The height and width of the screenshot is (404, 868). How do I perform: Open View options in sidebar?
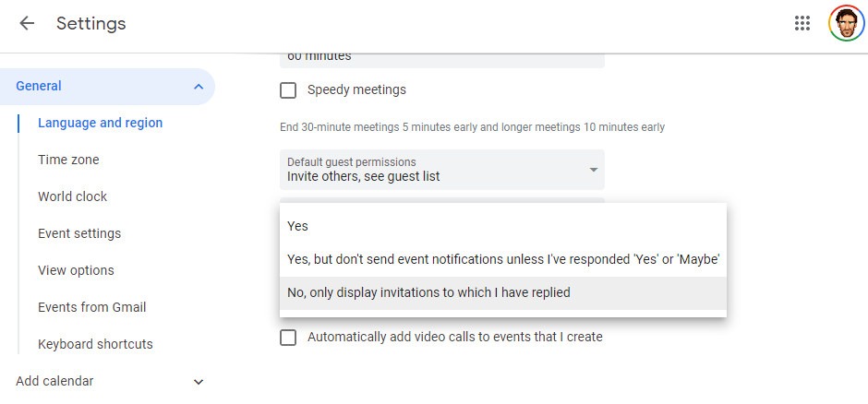pos(76,271)
